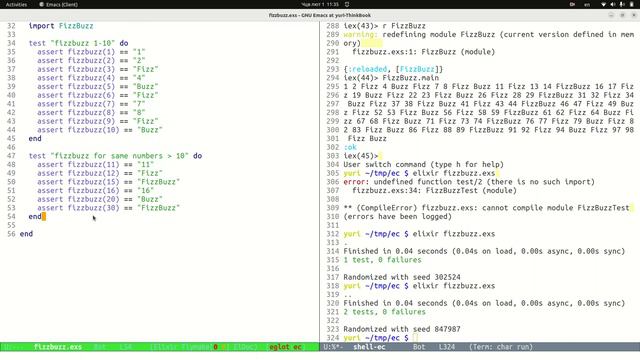Screen dimensions: 640x360
Task: Click the shell-ec buffer name in mode line
Action: pos(369,347)
